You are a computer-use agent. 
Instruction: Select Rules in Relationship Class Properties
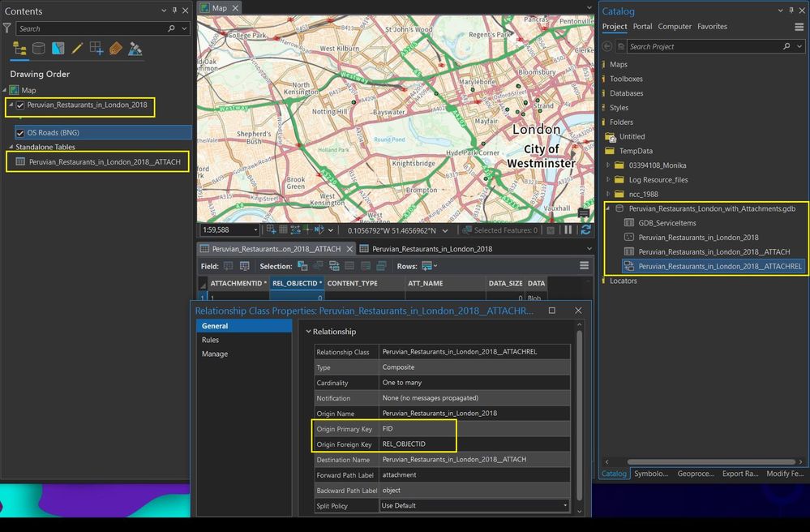(x=211, y=340)
